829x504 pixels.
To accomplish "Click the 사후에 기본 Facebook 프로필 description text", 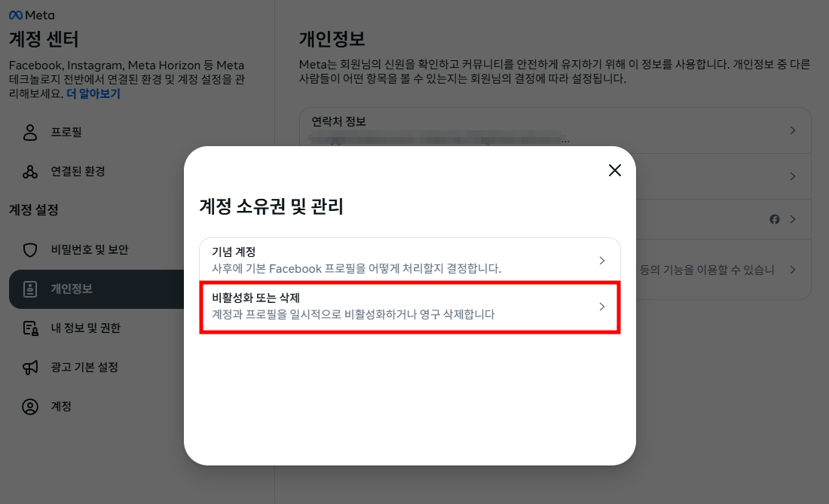I will (356, 268).
